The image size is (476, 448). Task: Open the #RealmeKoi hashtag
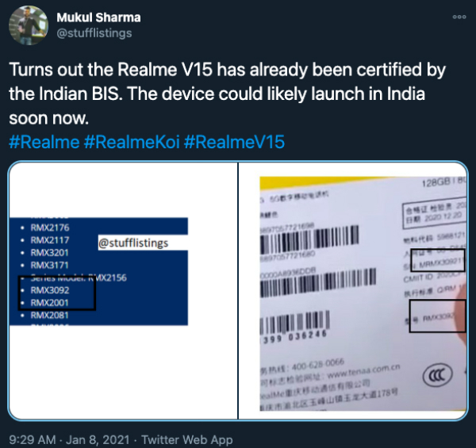tap(132, 142)
